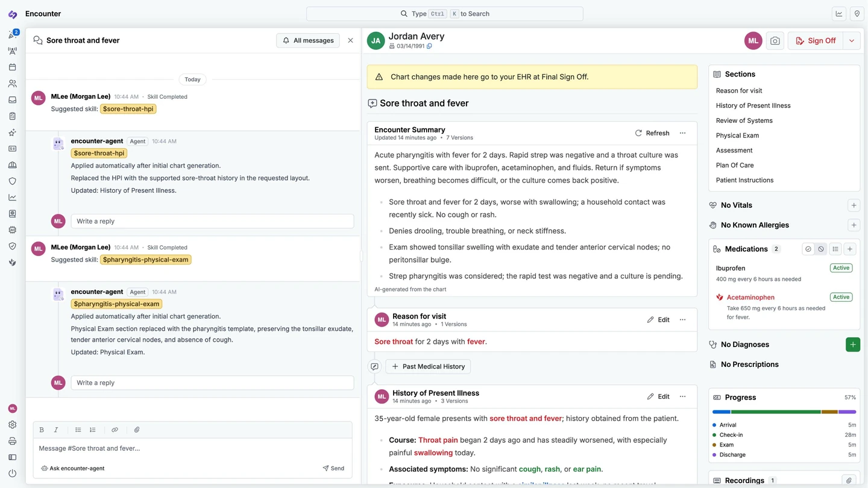Refresh the Encounter Summary
The width and height of the screenshot is (868, 488).
[652, 133]
